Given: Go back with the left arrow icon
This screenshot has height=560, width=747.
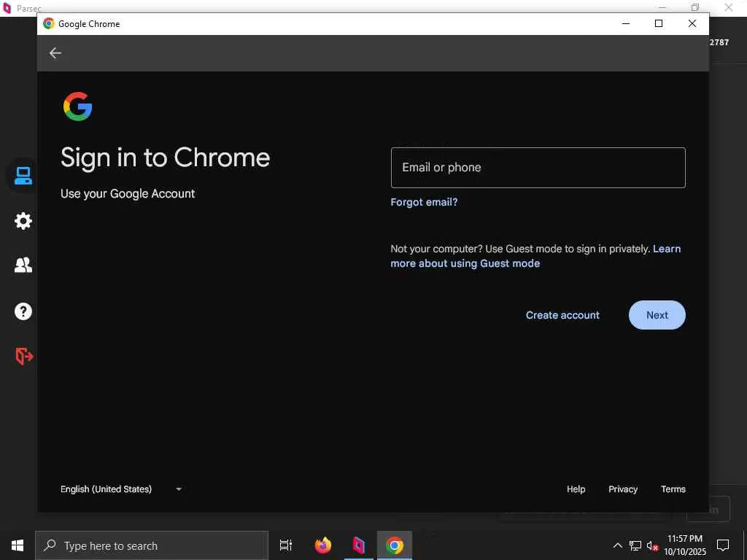Looking at the screenshot, I should coord(55,52).
